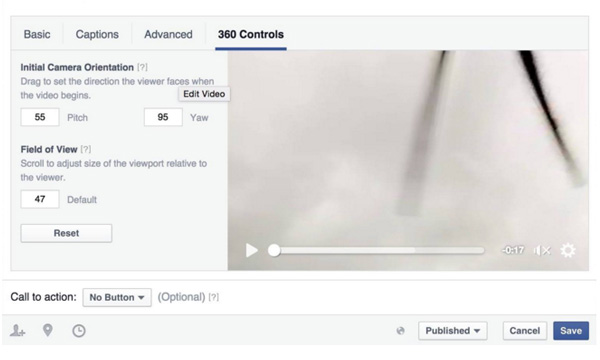This screenshot has width=600, height=360.
Task: Click the video progress scrubber handle
Action: pyautogui.click(x=274, y=251)
